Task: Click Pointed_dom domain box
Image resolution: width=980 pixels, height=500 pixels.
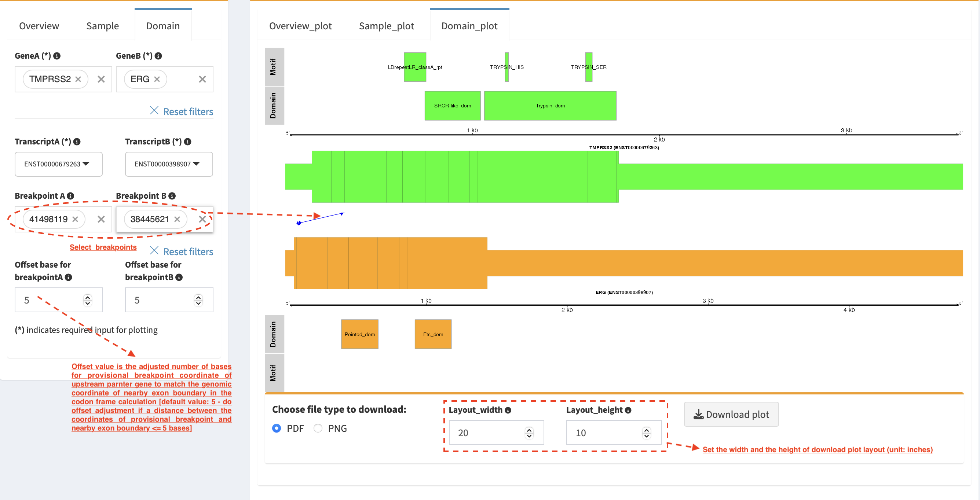Action: (x=359, y=334)
